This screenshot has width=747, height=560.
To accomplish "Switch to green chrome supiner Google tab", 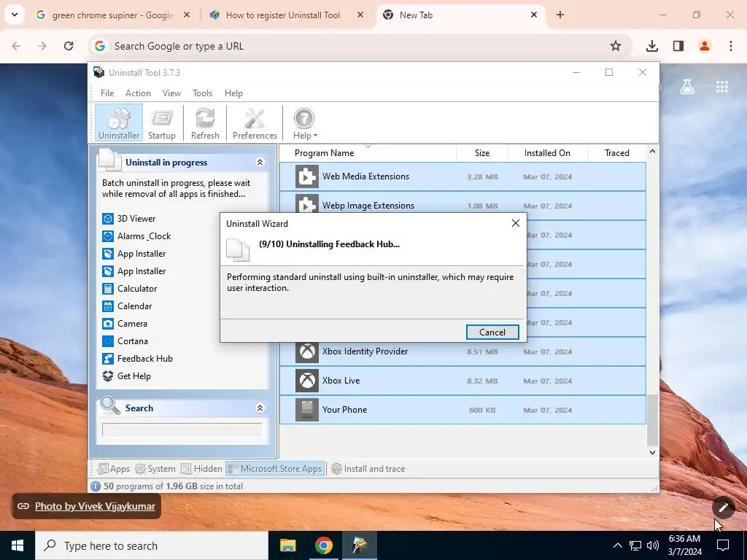I will coord(113,15).
